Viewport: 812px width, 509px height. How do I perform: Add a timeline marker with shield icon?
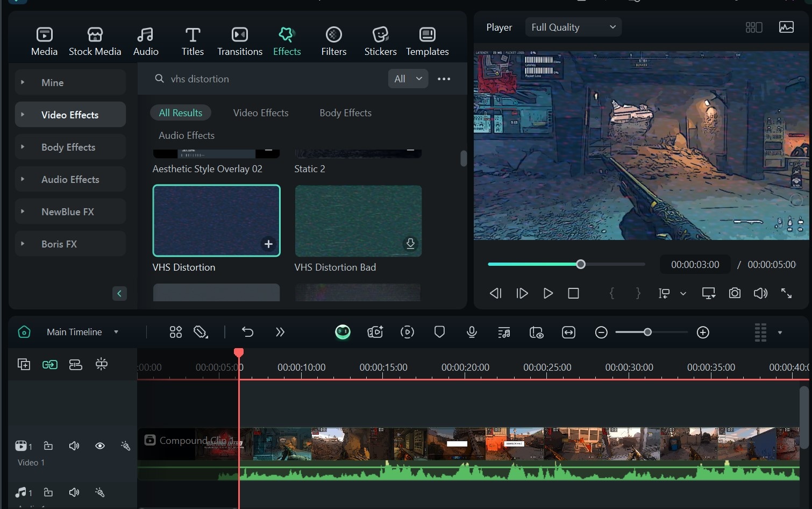[439, 332]
